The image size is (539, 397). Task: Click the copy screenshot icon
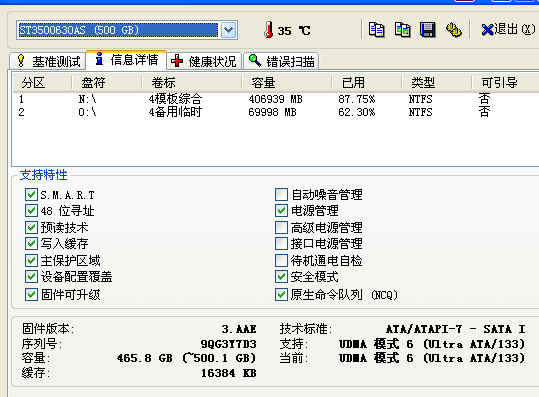pos(402,30)
